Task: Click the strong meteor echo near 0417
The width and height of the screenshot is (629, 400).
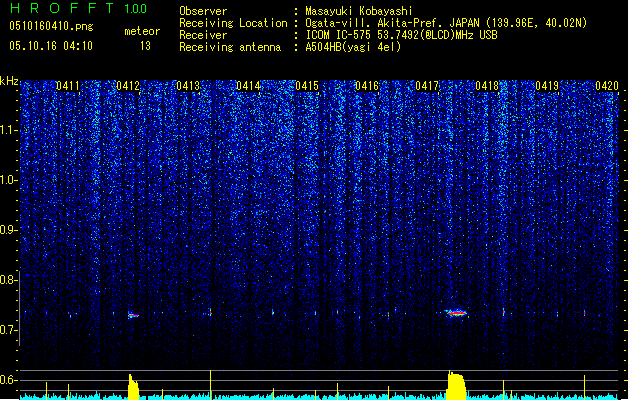Action: (x=456, y=313)
